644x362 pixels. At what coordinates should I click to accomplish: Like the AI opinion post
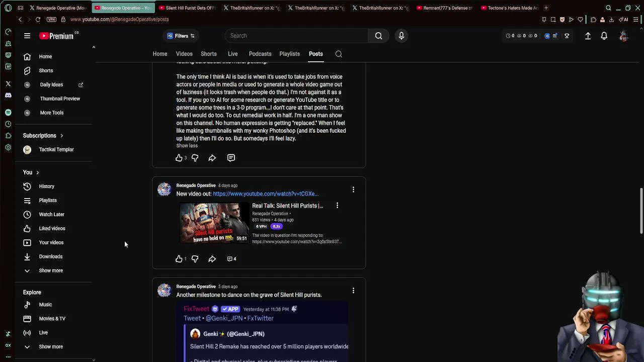(179, 158)
